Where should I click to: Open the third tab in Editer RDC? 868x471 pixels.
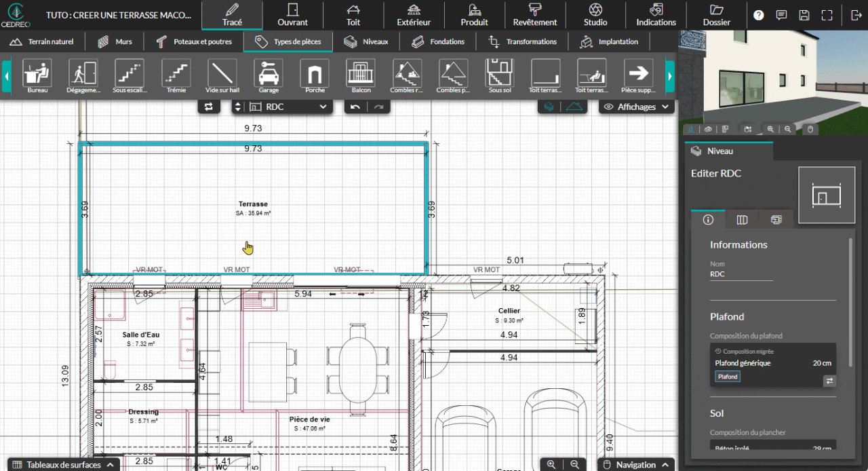[776, 219]
